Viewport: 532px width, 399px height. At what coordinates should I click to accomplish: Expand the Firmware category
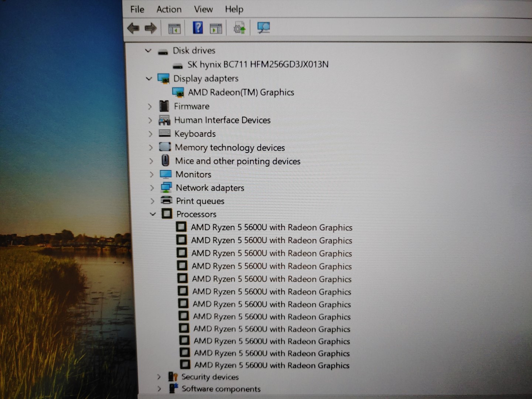pyautogui.click(x=150, y=107)
